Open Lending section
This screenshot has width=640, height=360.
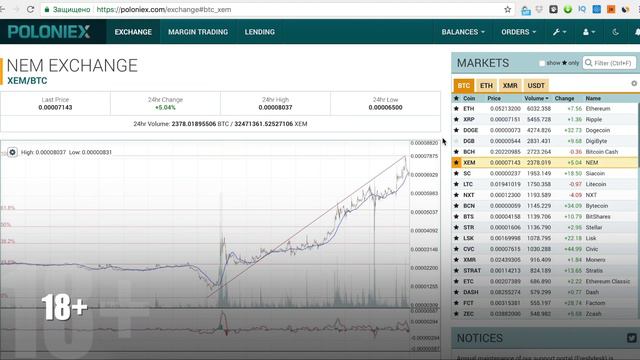pyautogui.click(x=260, y=32)
